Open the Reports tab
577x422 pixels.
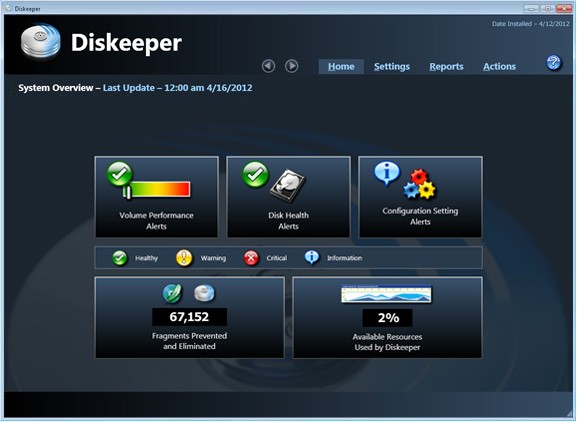[446, 67]
